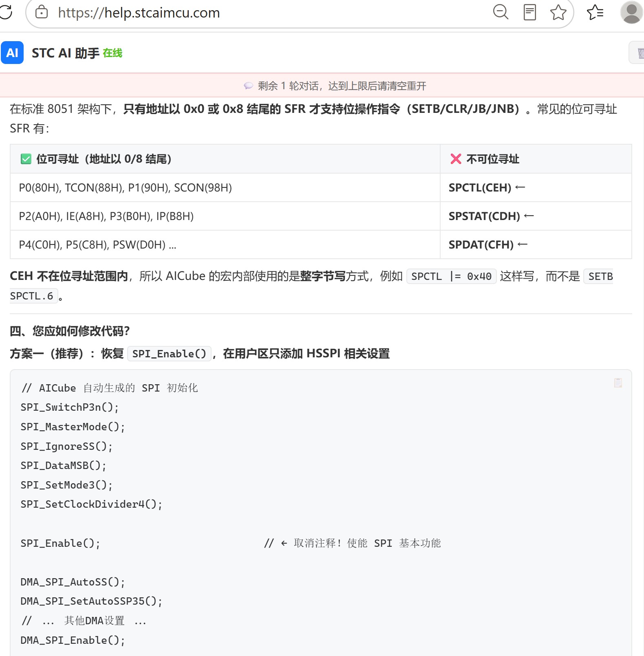The width and height of the screenshot is (644, 656).
Task: Click the inline code SPI_Enable() in heading
Action: [x=169, y=354]
